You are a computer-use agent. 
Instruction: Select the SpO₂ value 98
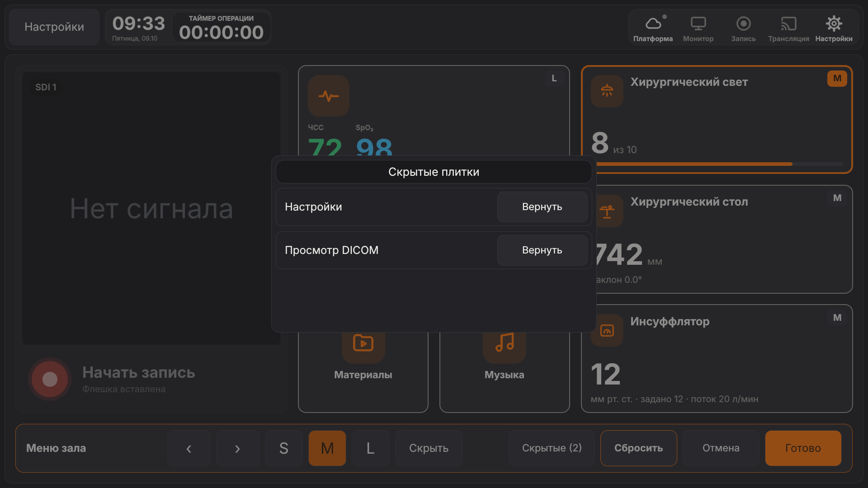click(374, 146)
